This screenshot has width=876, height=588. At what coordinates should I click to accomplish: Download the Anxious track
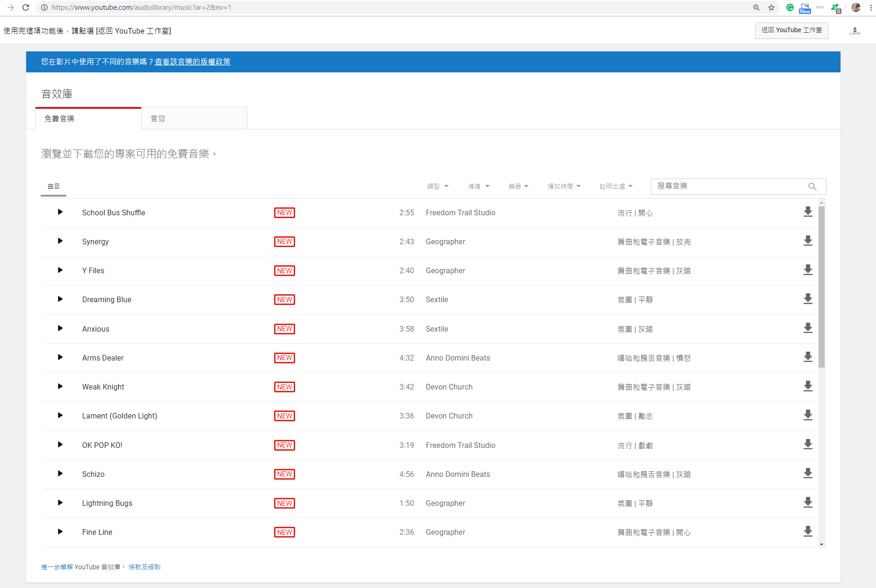[808, 328]
